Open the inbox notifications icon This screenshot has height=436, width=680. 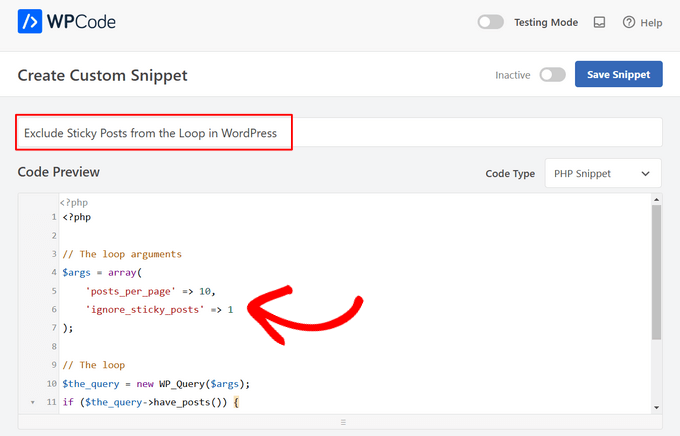(x=599, y=22)
